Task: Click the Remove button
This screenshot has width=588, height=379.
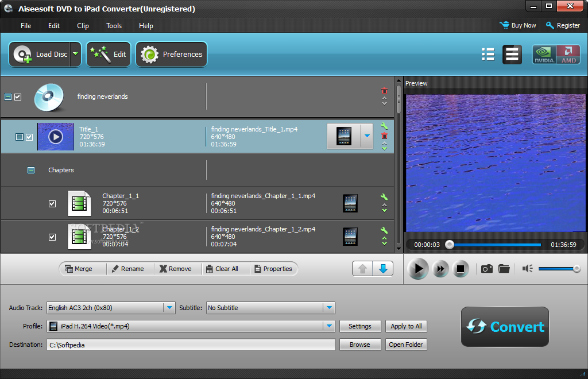Action: (x=176, y=269)
